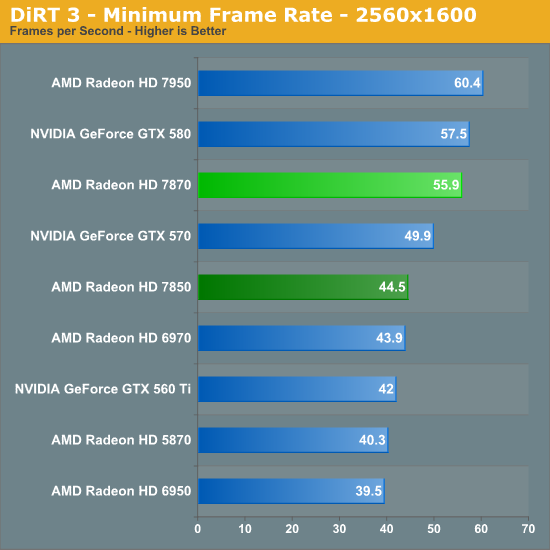
Task: Select the 'AMD Radeon HD 6950' label
Action: [x=121, y=491]
